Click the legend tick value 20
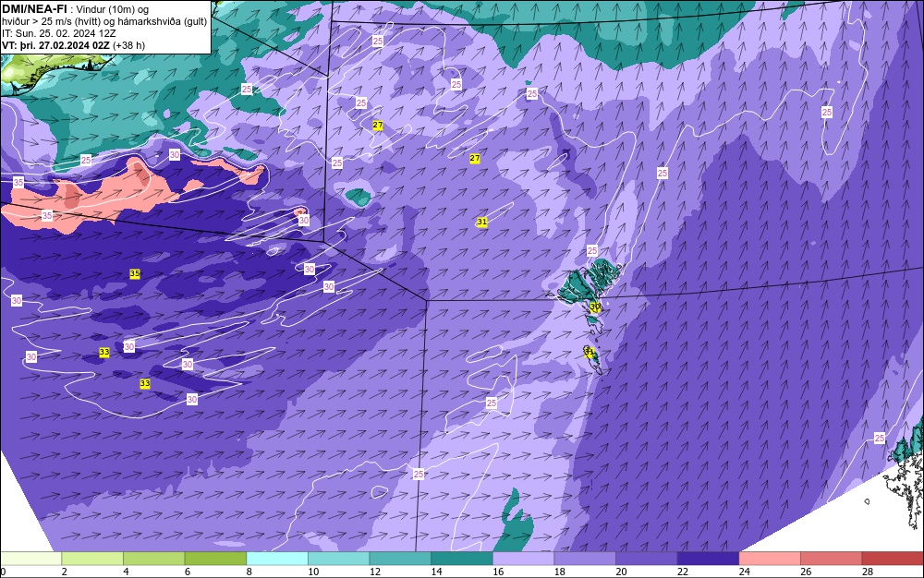The image size is (924, 578). coord(621,572)
